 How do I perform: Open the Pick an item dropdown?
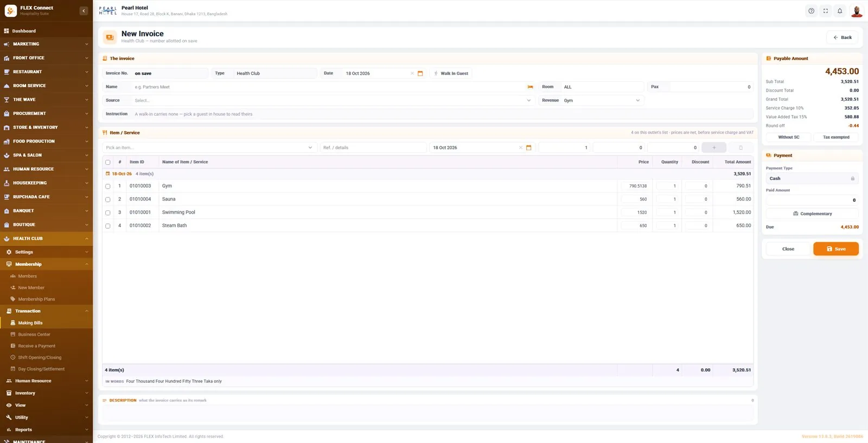[209, 147]
